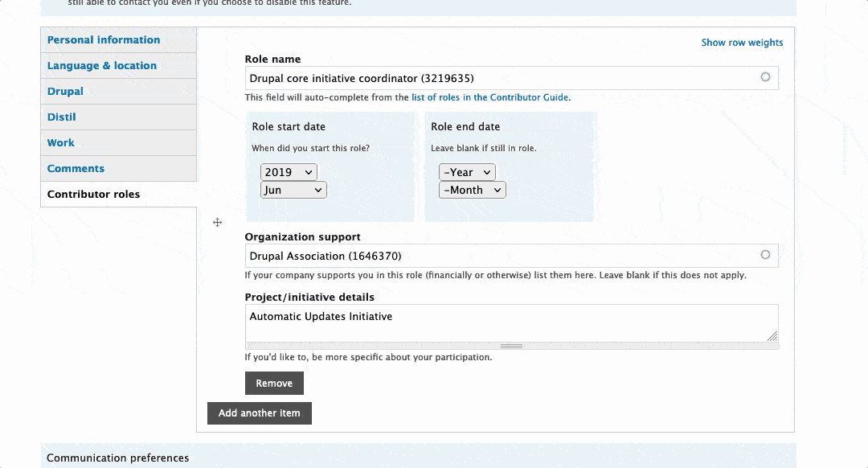Click the Show row weights link
This screenshot has width=868, height=468.
pyautogui.click(x=742, y=43)
